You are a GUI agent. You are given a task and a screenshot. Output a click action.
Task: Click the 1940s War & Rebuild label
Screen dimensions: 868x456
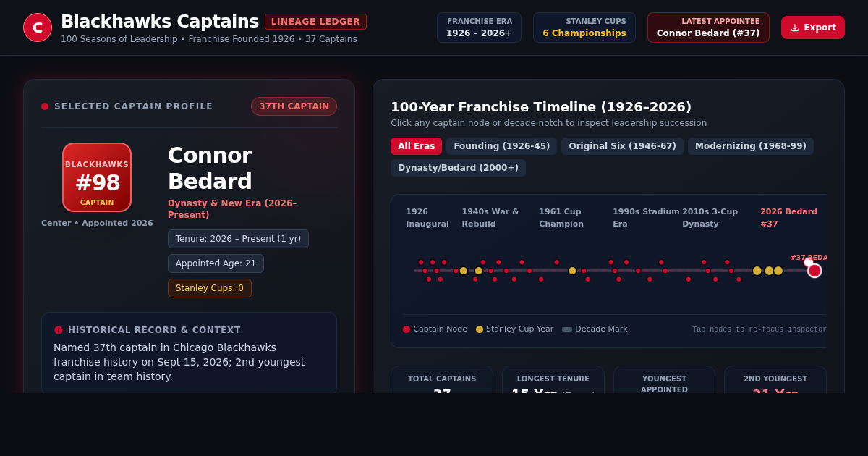pyautogui.click(x=490, y=218)
